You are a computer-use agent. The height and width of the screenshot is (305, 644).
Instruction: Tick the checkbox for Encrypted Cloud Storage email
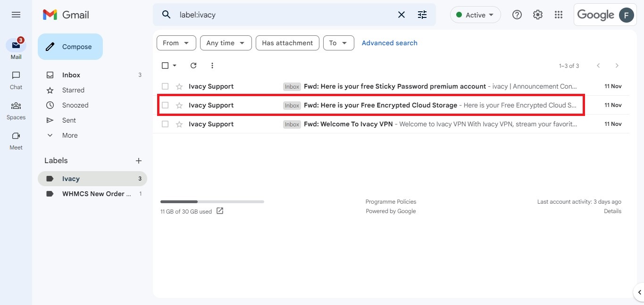coord(165,105)
